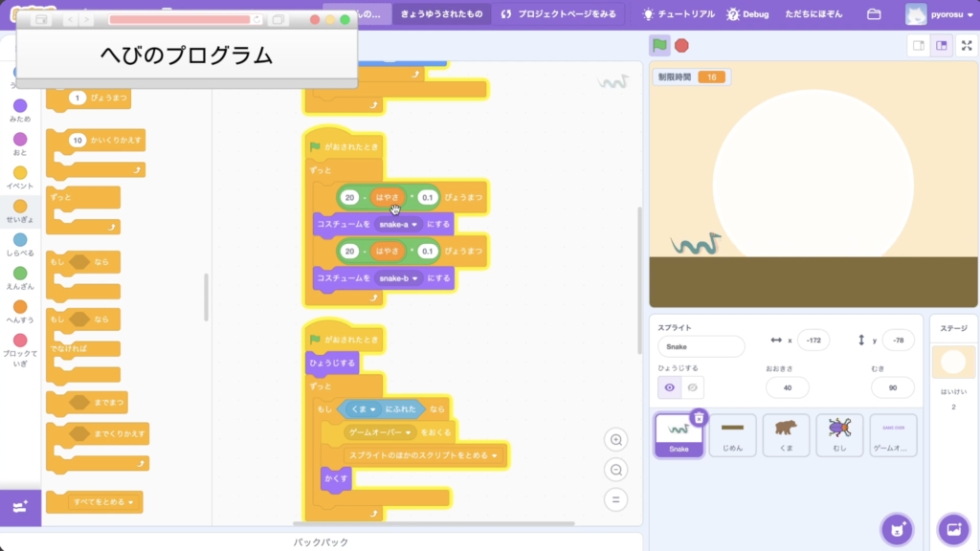The height and width of the screenshot is (551, 980).
Task: Click the choose a backdrop button
Action: point(953,529)
